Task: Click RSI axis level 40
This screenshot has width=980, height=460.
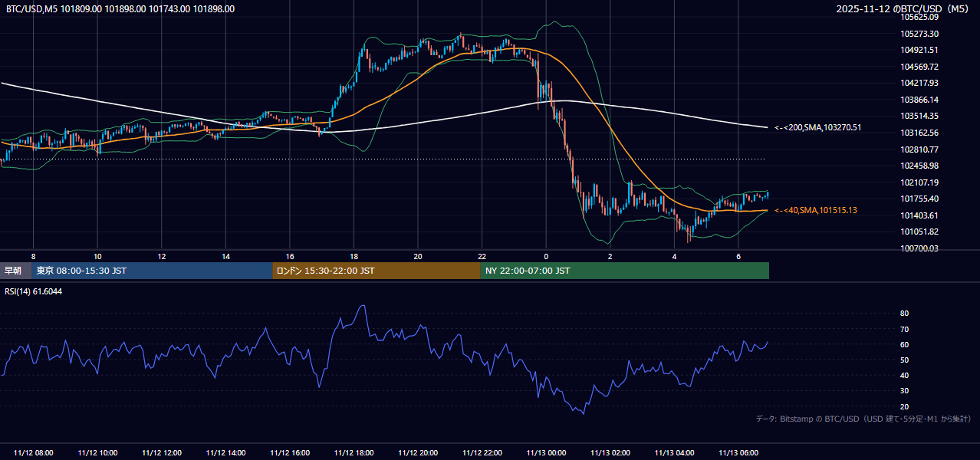Action: pyautogui.click(x=904, y=375)
